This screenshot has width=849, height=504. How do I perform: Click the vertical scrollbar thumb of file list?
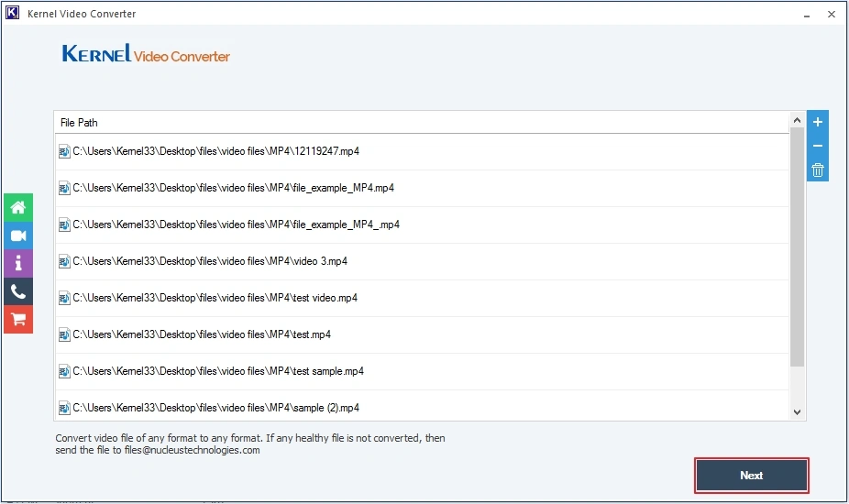click(797, 247)
